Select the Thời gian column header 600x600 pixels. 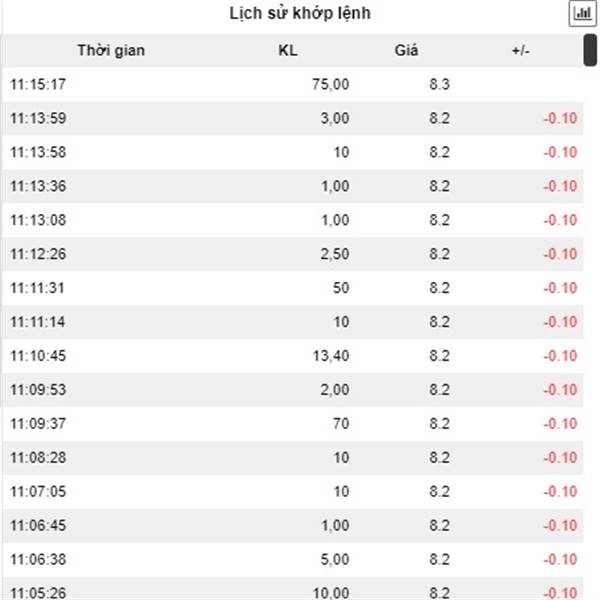point(111,51)
